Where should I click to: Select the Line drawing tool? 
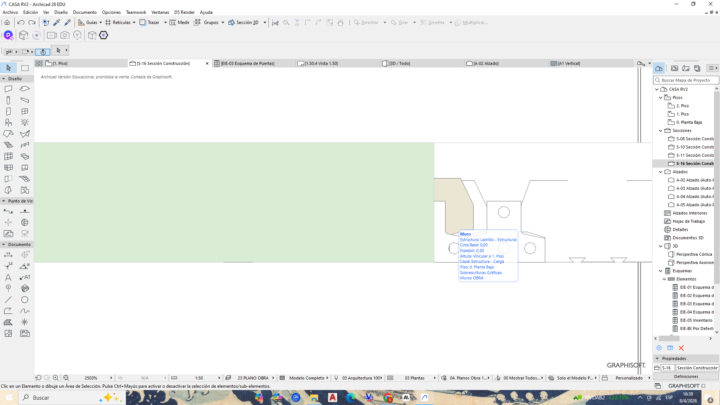coord(8,300)
